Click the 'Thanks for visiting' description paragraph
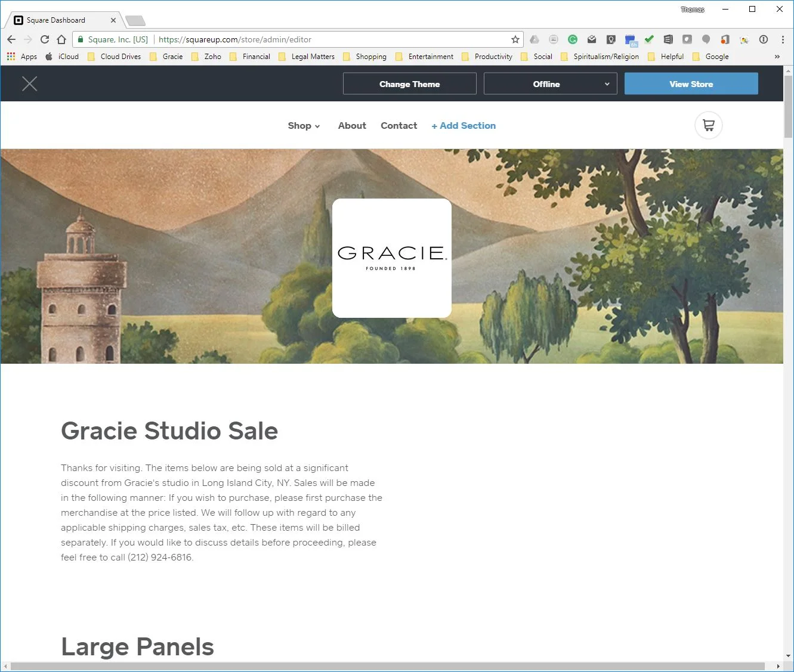 point(221,513)
